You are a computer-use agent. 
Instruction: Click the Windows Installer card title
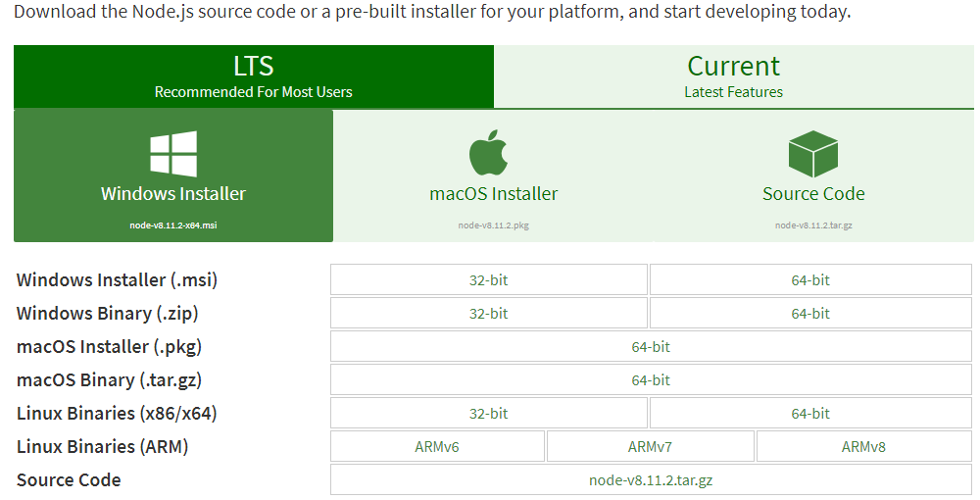click(173, 194)
